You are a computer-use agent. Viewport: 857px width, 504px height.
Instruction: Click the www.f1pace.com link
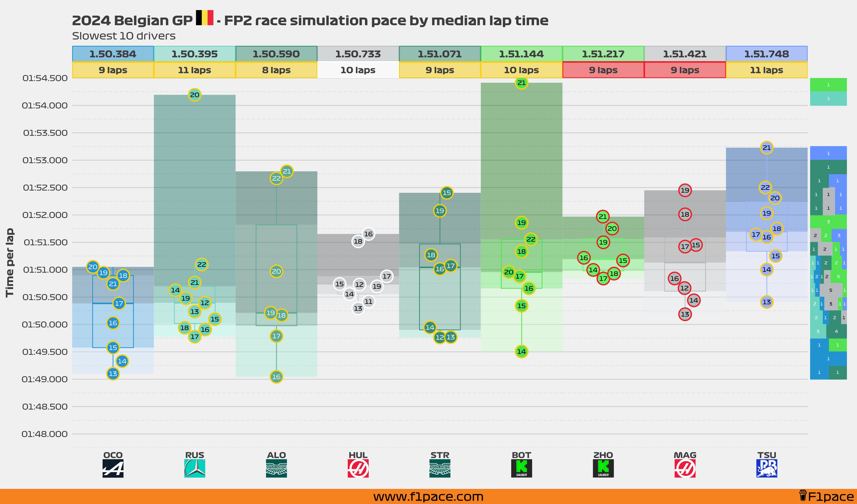428,496
